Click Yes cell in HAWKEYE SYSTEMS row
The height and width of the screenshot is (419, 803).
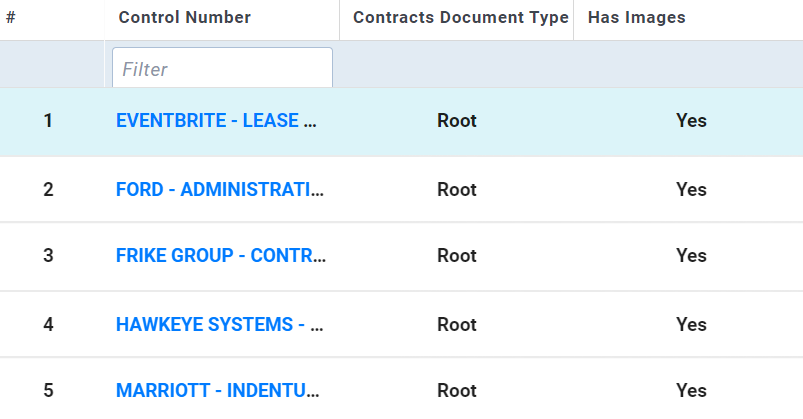(x=691, y=325)
